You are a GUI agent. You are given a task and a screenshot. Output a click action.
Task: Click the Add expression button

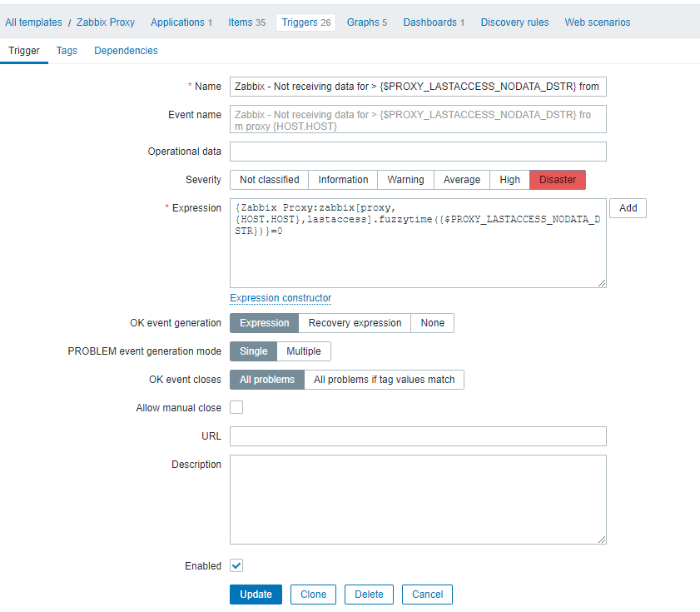pos(628,208)
